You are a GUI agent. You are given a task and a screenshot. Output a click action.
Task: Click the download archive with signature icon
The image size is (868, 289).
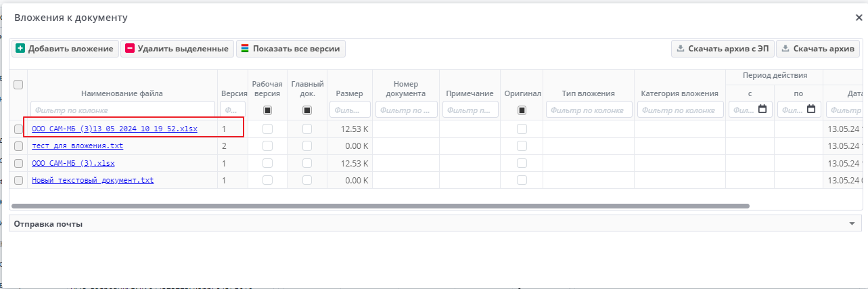[x=681, y=49]
